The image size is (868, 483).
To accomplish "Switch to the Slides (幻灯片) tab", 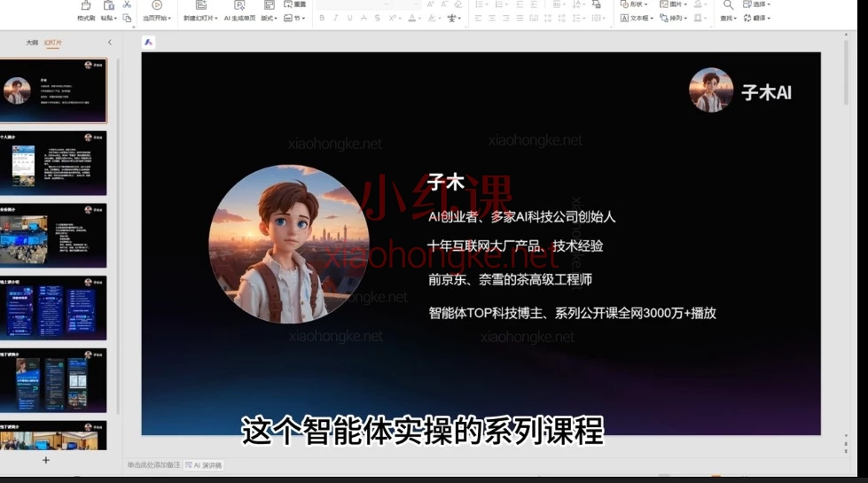I will 53,43.
